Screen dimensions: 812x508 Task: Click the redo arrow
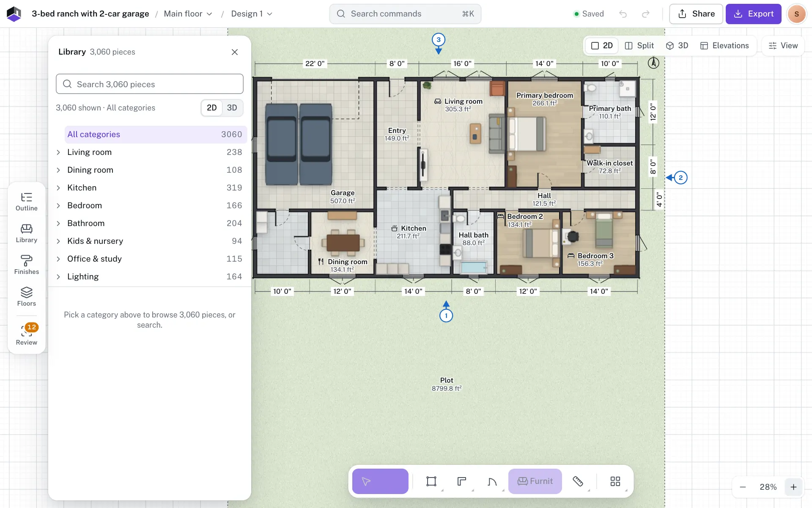645,14
